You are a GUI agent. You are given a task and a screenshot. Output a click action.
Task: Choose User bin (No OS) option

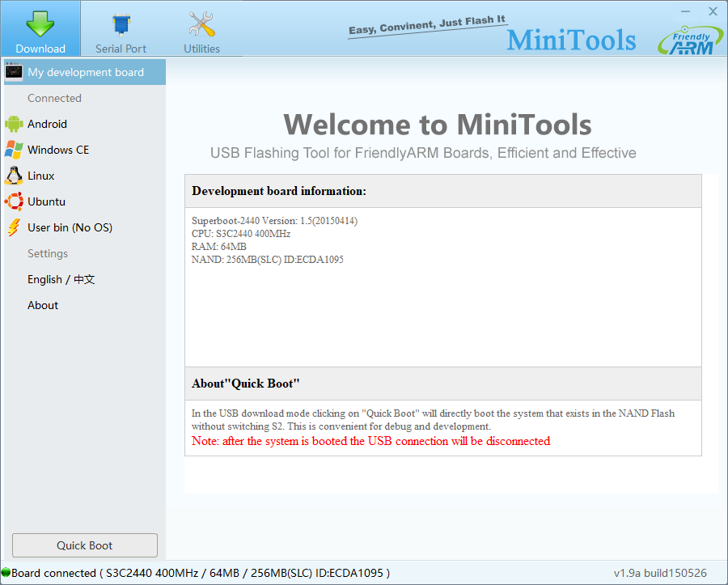[x=84, y=227]
